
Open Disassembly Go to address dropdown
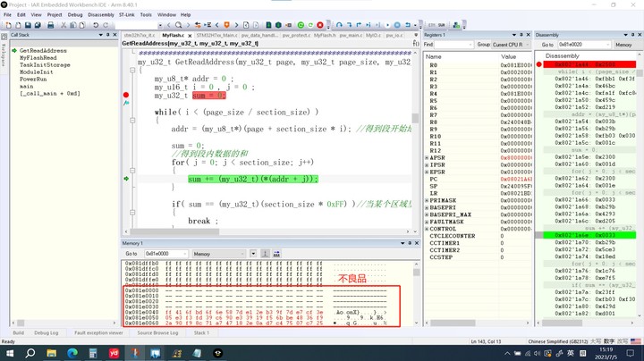[x=609, y=45]
